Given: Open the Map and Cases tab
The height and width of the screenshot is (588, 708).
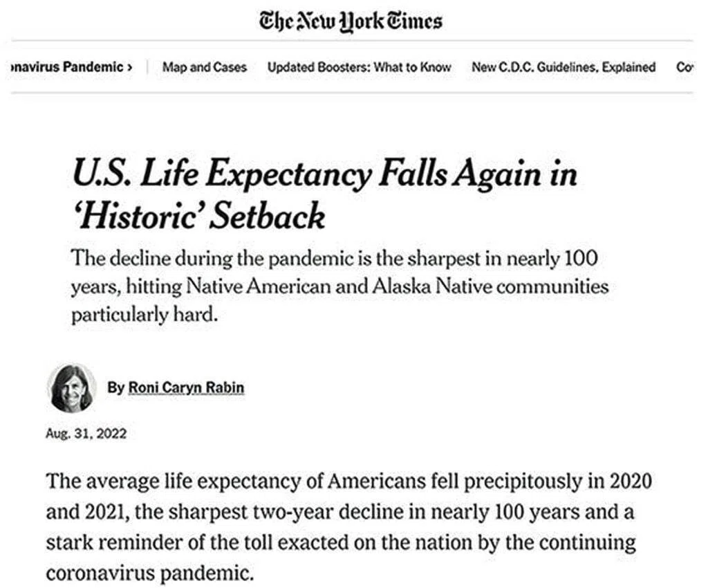Looking at the screenshot, I should (205, 67).
